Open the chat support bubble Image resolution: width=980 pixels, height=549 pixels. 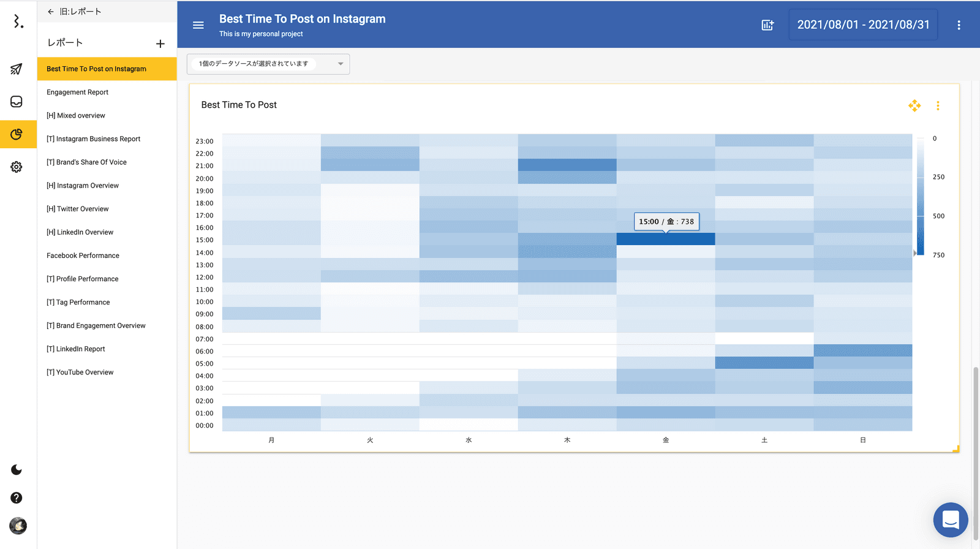click(950, 520)
